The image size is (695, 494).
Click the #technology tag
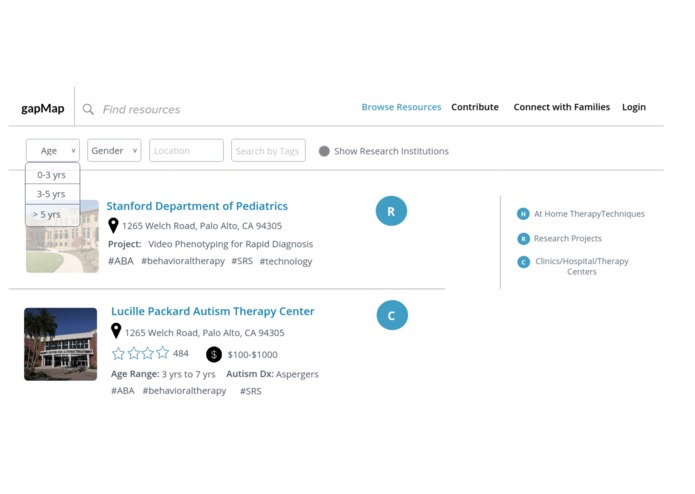coord(286,261)
